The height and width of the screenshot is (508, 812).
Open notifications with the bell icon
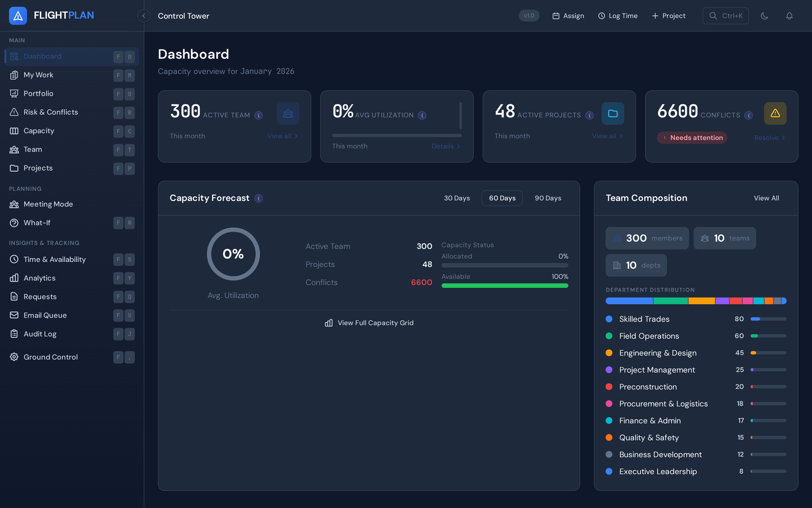click(x=789, y=16)
